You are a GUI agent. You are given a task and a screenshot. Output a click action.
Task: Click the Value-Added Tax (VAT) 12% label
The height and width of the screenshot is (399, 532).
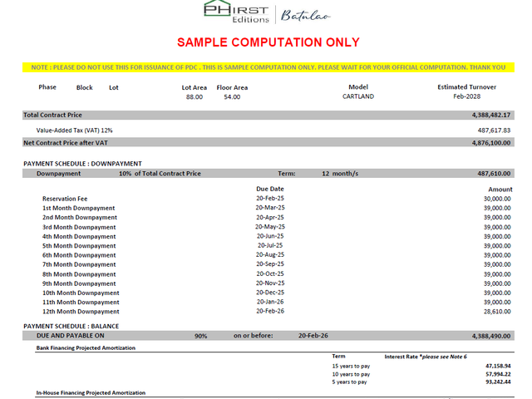click(x=74, y=131)
